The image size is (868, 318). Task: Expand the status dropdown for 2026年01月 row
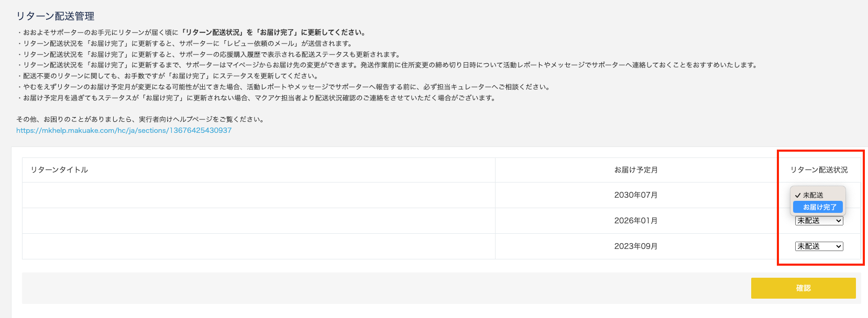click(x=819, y=221)
